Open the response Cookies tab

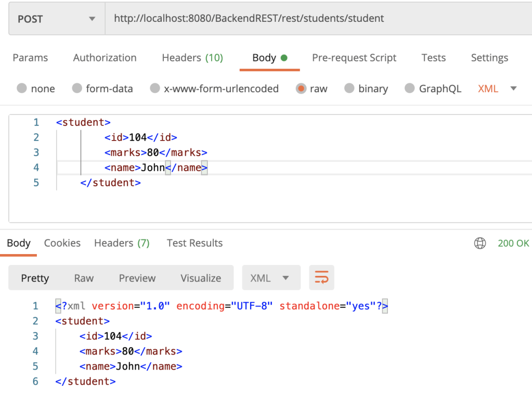tap(62, 243)
